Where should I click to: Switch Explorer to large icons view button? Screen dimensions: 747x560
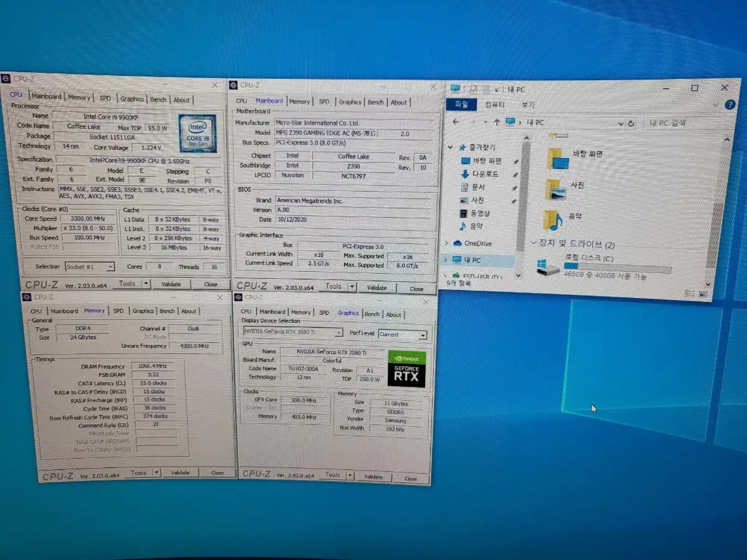(x=704, y=293)
